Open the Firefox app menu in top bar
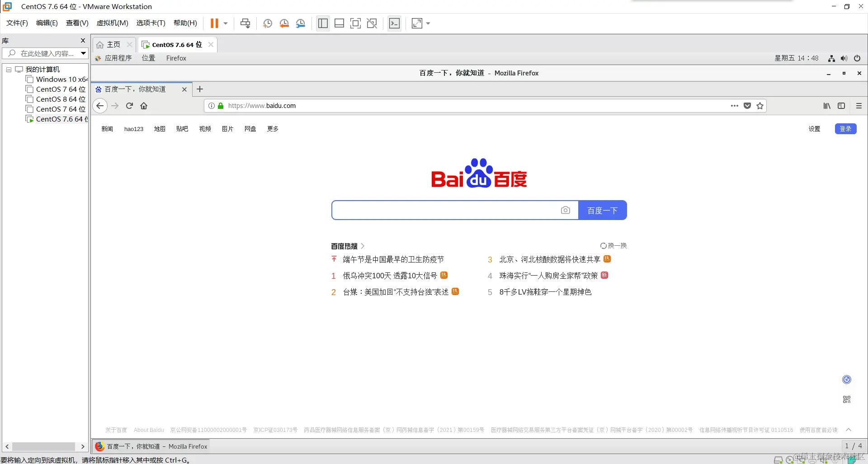868x464 pixels. (176, 58)
